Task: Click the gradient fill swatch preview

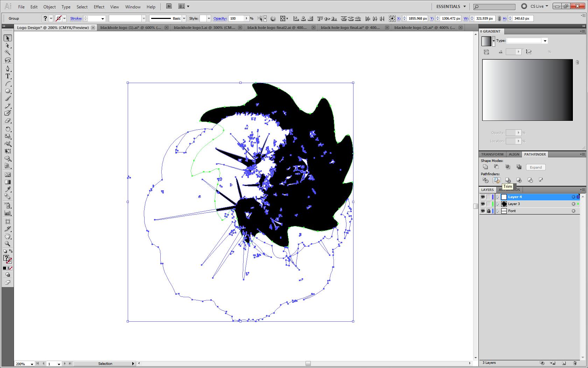Action: 486,41
